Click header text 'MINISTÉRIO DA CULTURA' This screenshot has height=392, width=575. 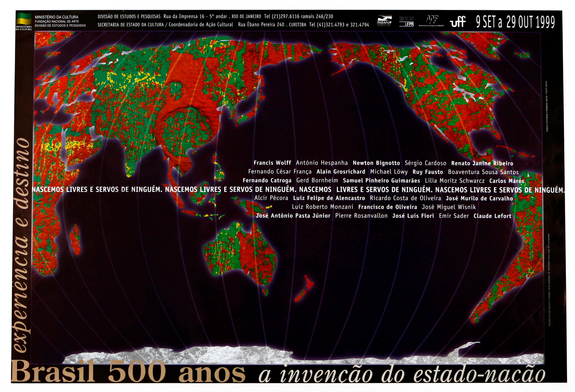click(x=56, y=17)
